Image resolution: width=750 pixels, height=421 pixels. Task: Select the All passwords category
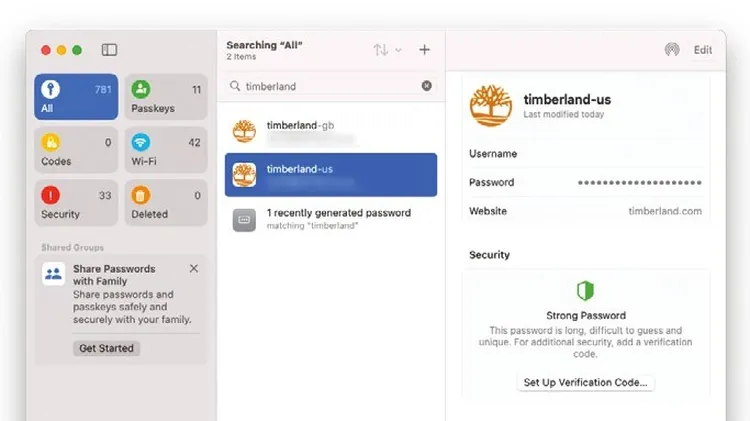[76, 97]
